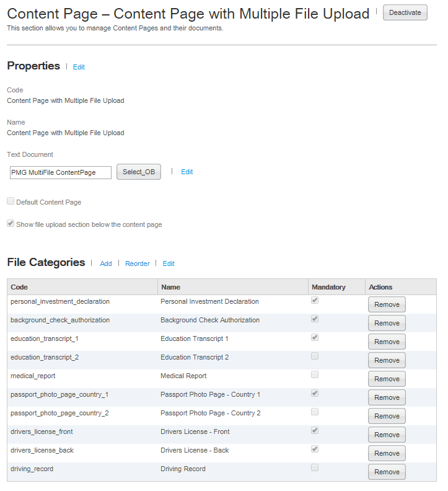This screenshot has height=491, width=448.
Task: Remove the Background Check Authorization category
Action: pos(387,323)
